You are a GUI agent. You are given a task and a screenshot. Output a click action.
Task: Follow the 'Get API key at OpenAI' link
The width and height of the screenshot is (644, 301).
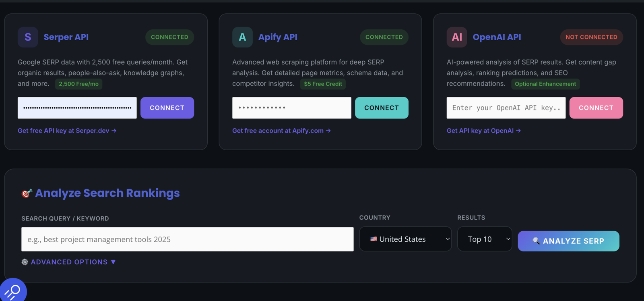click(484, 131)
